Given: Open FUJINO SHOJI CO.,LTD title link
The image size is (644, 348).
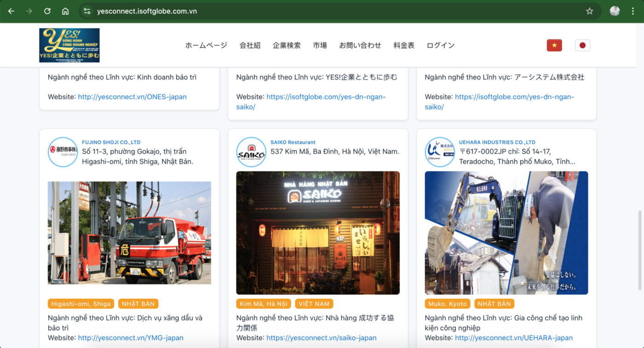Looking at the screenshot, I should pos(111,142).
